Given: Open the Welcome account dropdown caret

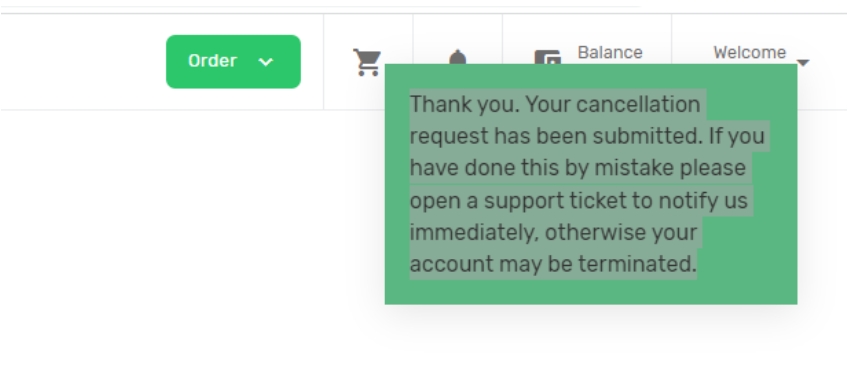Looking at the screenshot, I should pos(803,62).
